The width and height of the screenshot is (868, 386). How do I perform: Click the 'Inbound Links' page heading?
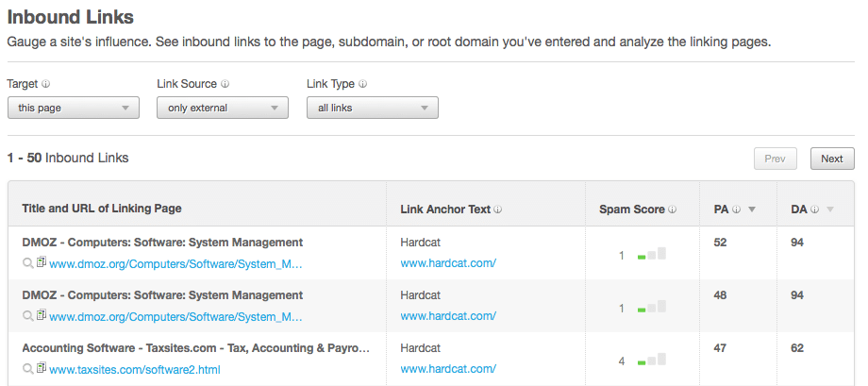[x=71, y=17]
